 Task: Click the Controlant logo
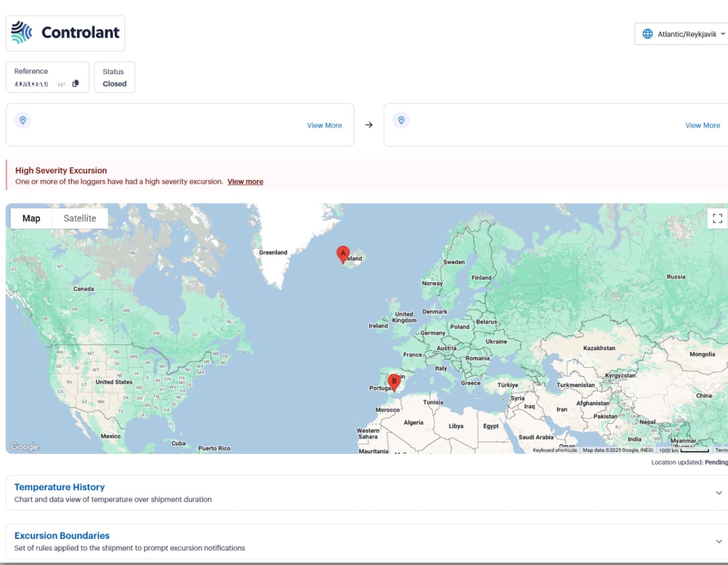[x=65, y=33]
